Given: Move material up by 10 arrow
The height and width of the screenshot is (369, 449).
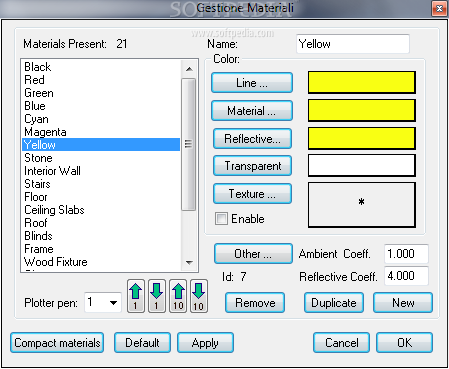Looking at the screenshot, I should [x=178, y=296].
